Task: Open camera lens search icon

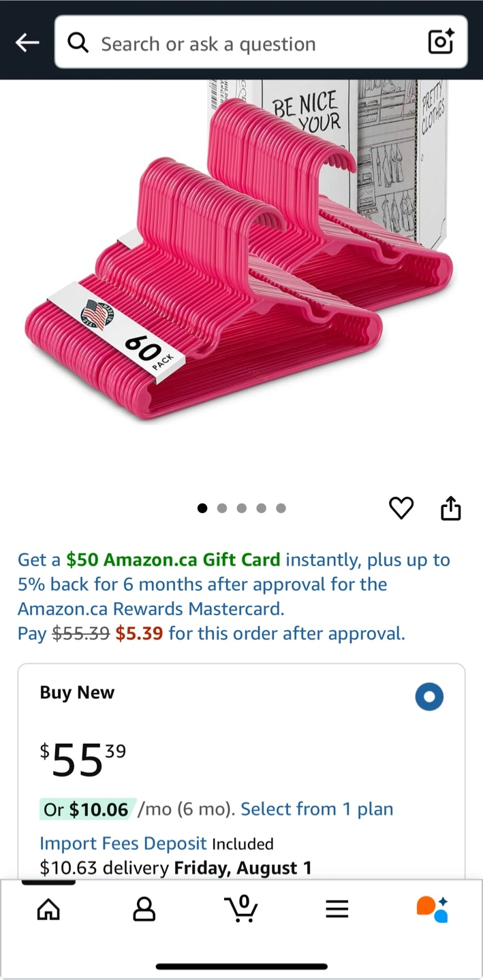Action: pos(441,43)
